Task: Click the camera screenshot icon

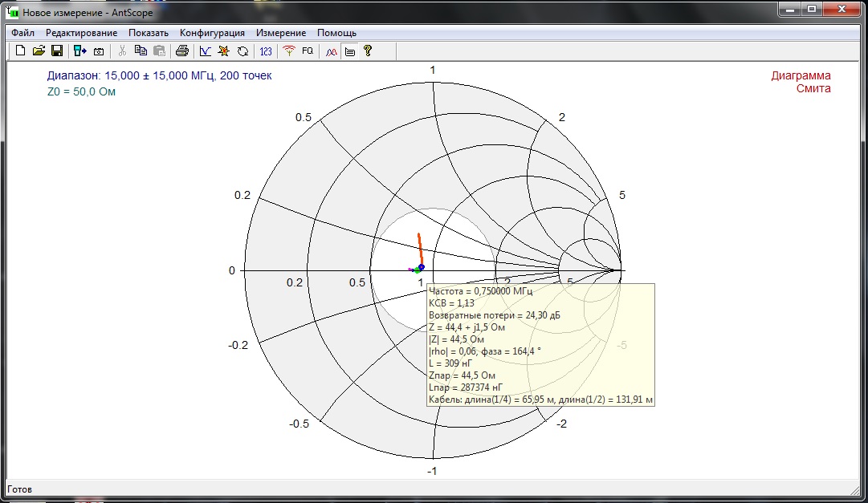Action: tap(99, 51)
